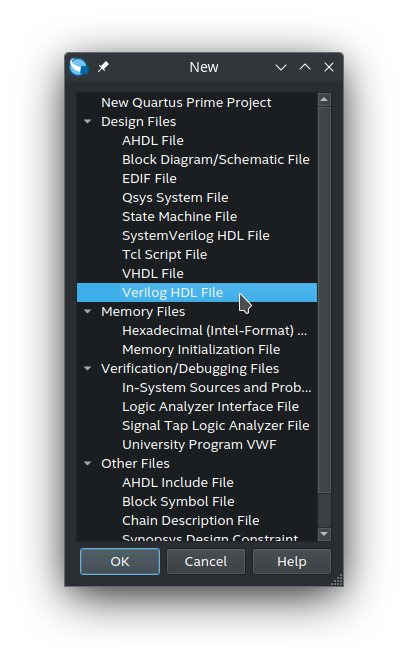Collapse the Memory Files group

pos(88,312)
